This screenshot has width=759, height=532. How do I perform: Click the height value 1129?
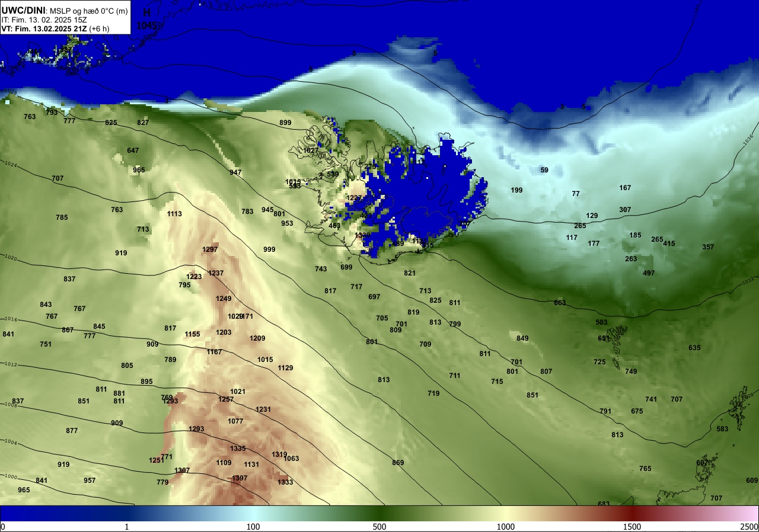(x=285, y=368)
